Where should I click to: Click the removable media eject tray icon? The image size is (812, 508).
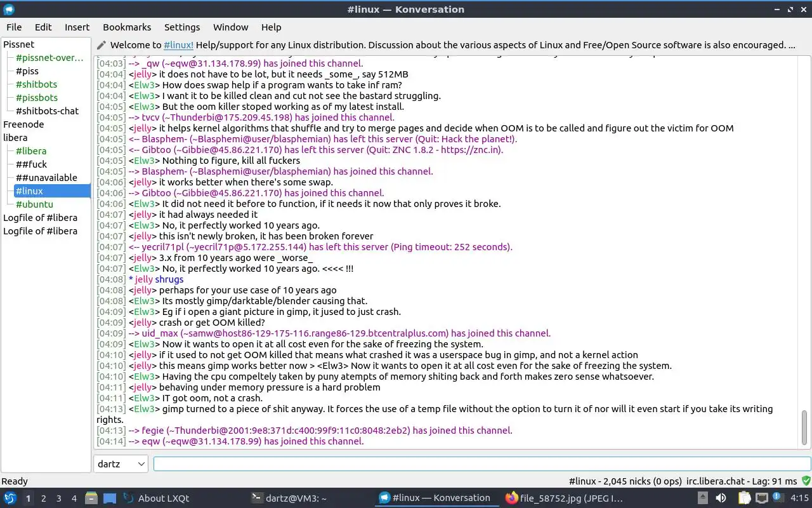pos(703,498)
